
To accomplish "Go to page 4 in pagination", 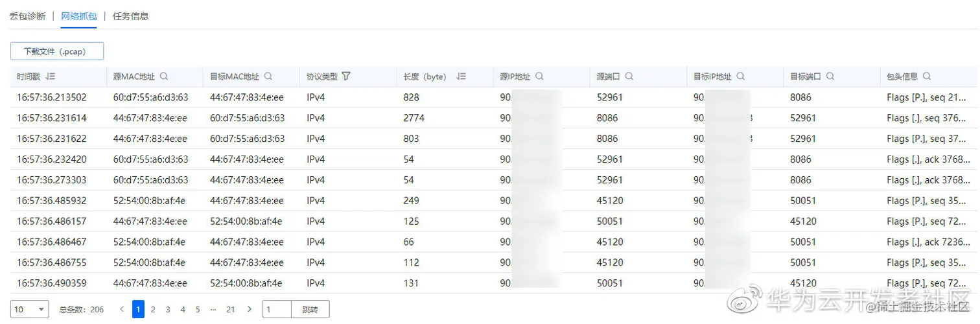I will [x=183, y=310].
